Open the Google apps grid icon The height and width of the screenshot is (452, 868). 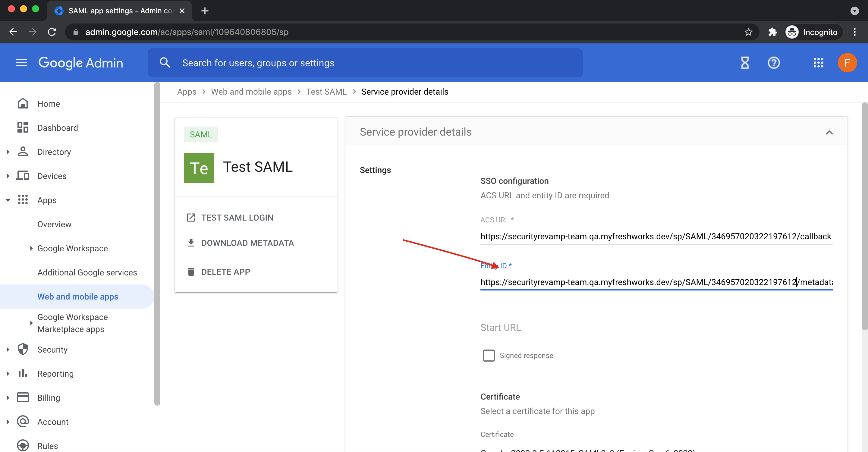point(818,63)
